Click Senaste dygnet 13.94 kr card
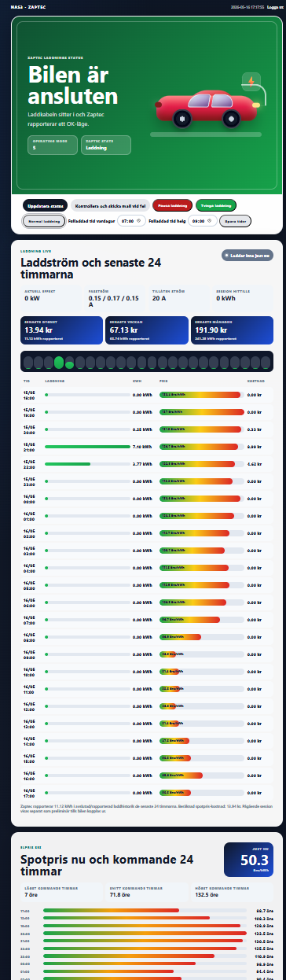 click(61, 331)
